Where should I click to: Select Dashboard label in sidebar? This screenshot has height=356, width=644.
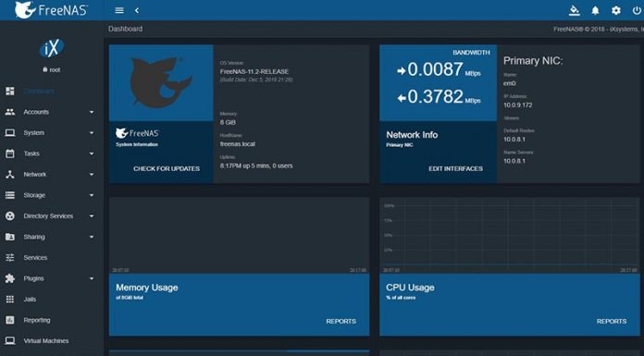point(39,92)
